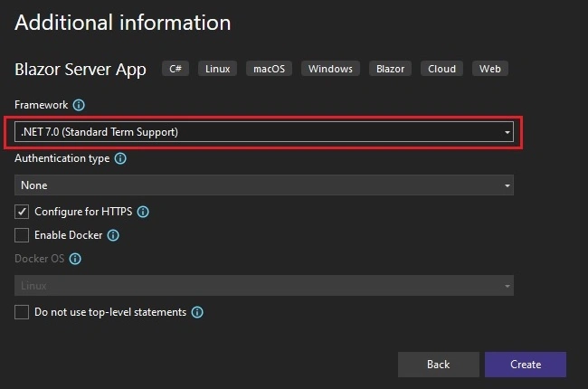Open the disabled Docker OS Linux dropdown

click(x=264, y=286)
